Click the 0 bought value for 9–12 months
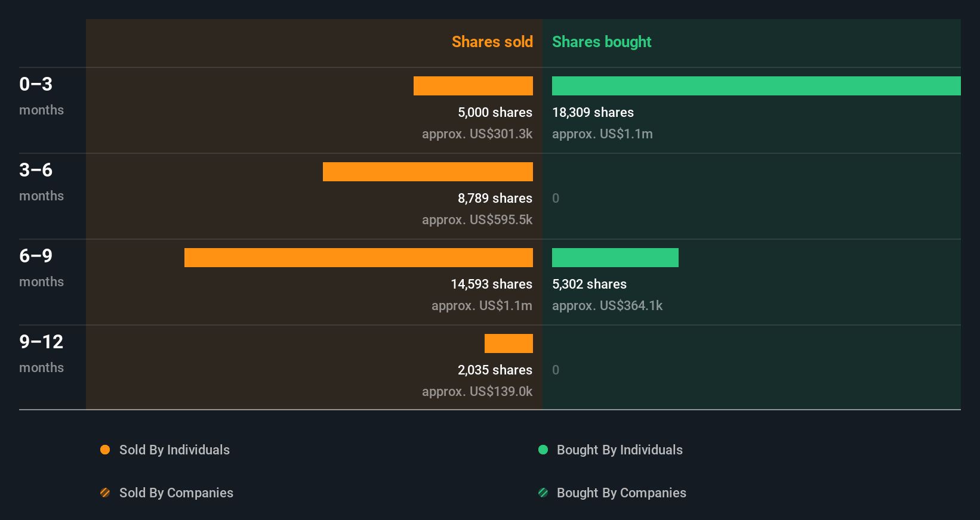Image resolution: width=980 pixels, height=520 pixels. pyautogui.click(x=556, y=370)
